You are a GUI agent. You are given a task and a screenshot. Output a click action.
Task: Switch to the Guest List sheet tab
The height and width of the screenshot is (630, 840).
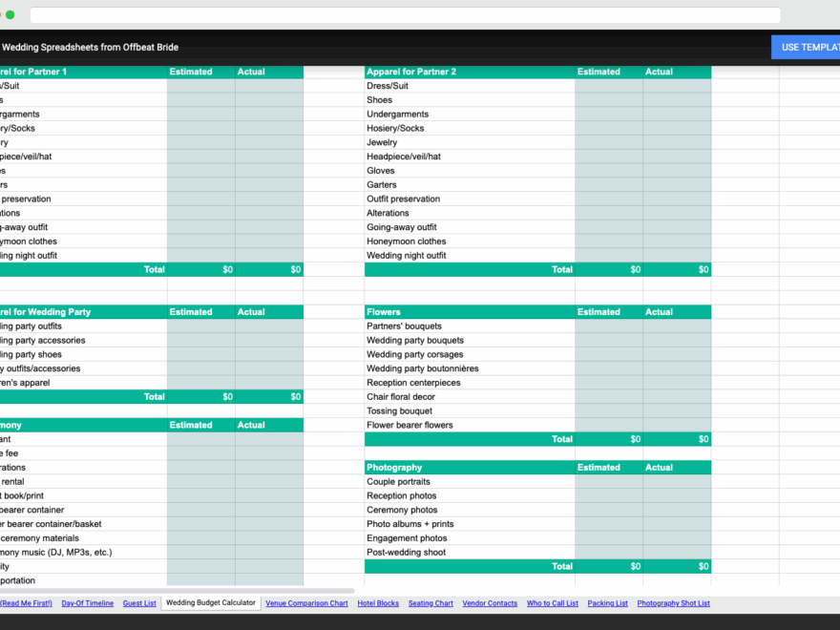tap(139, 602)
